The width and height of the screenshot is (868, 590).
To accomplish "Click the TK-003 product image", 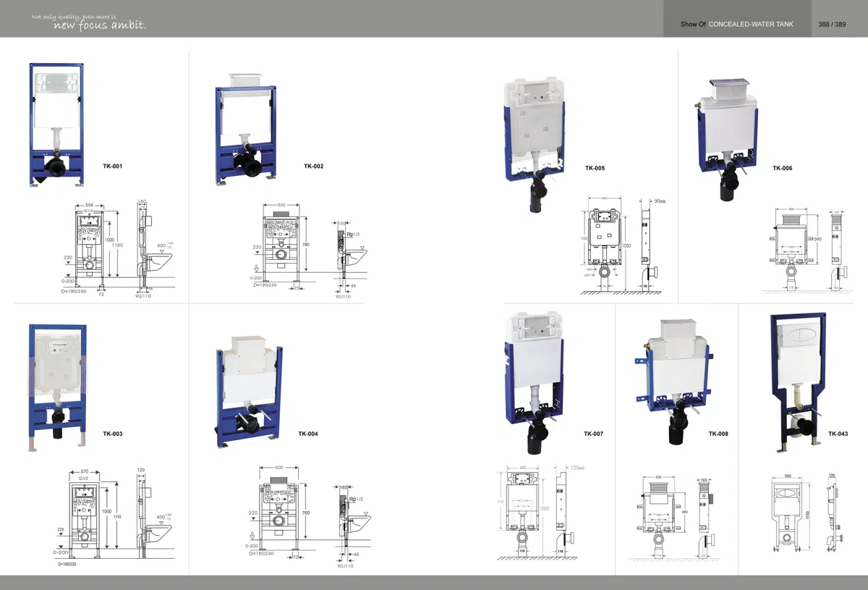I will coord(57,387).
